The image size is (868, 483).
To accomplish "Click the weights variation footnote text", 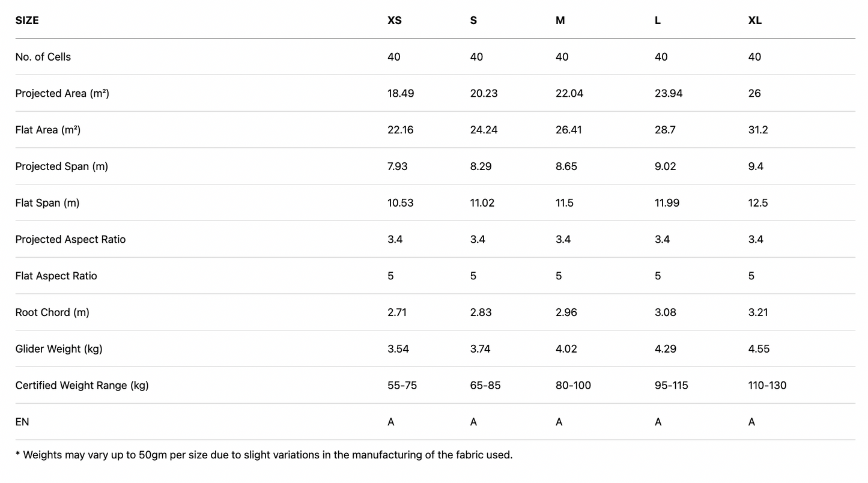I will (264, 455).
